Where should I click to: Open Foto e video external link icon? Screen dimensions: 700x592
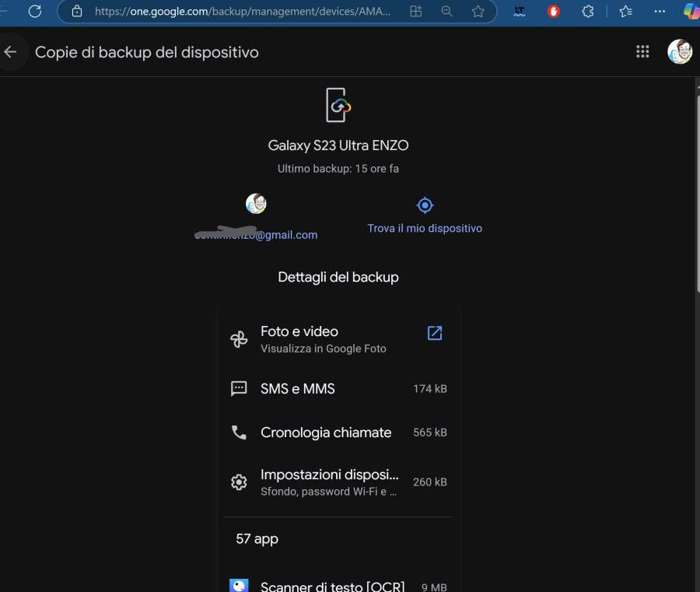click(x=435, y=333)
